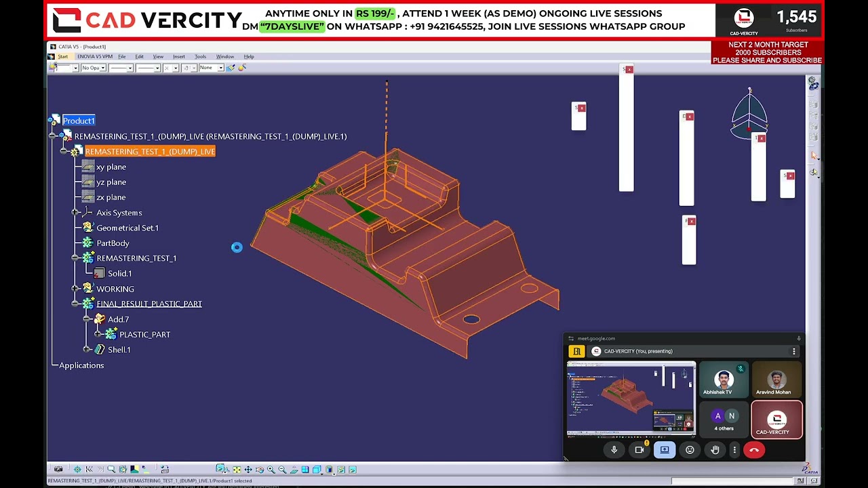Image resolution: width=868 pixels, height=488 pixels.
Task: Open the Start menu
Action: click(62, 56)
